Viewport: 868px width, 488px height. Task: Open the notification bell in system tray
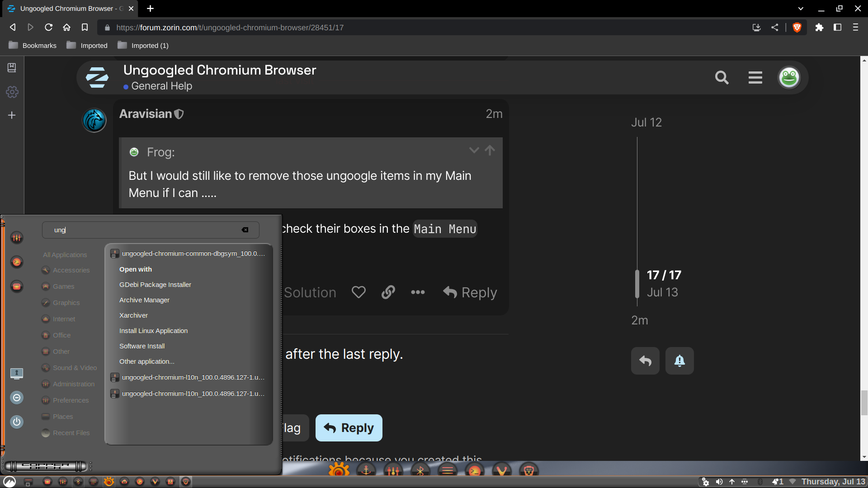[x=778, y=482]
